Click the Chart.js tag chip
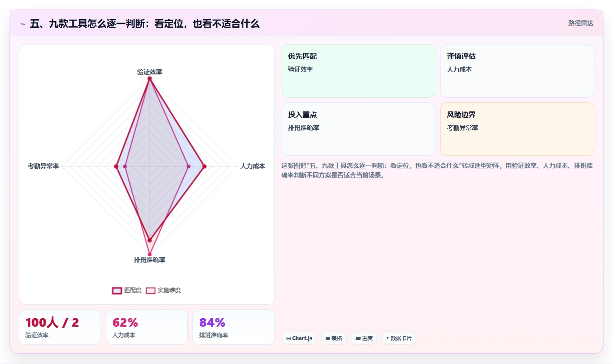Image resolution: width=613 pixels, height=364 pixels. tap(299, 338)
